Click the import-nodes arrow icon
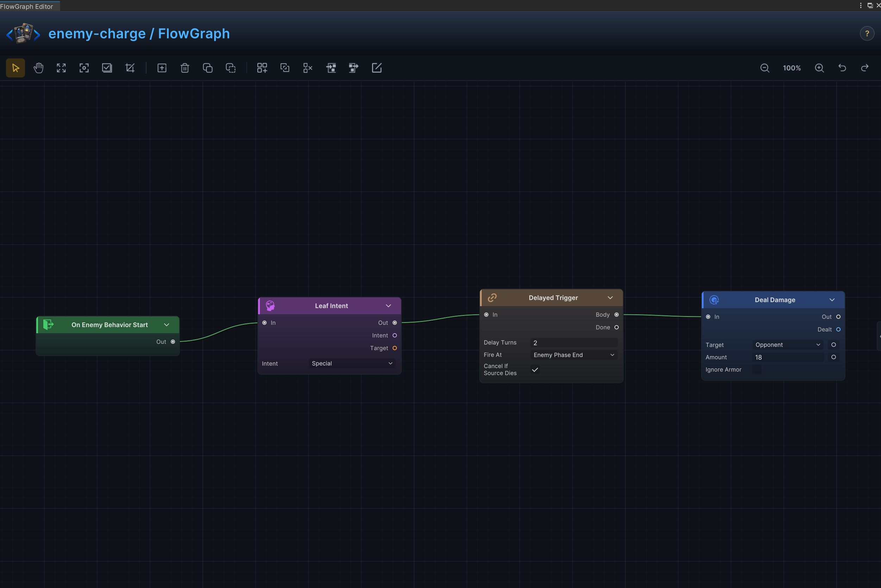 (331, 68)
